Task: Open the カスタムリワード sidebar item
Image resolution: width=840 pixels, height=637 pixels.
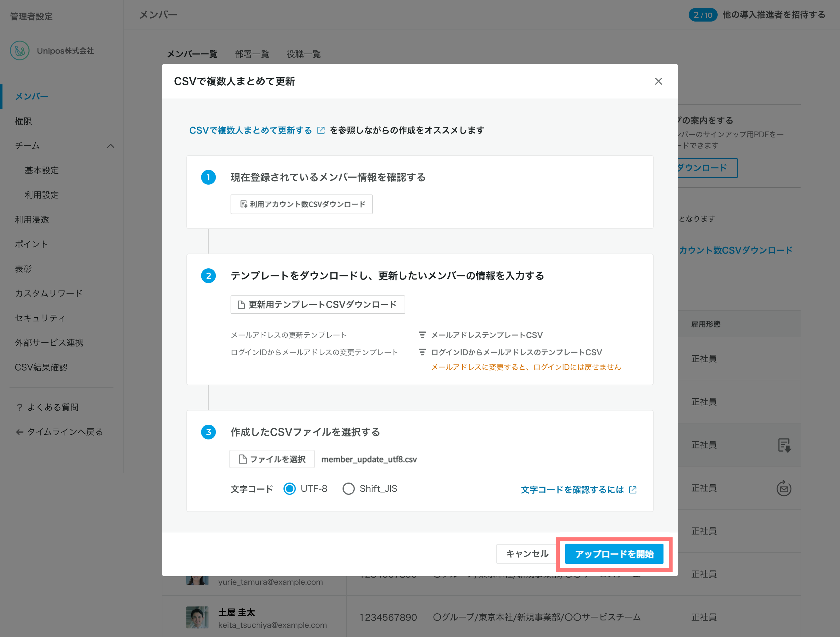Action: (49, 293)
